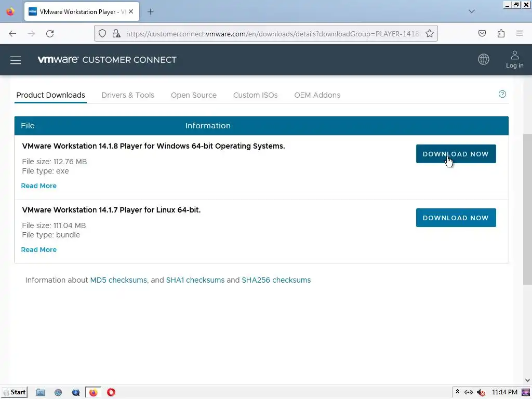
Task: Click the VMware Customer Connect logo
Action: 107,60
